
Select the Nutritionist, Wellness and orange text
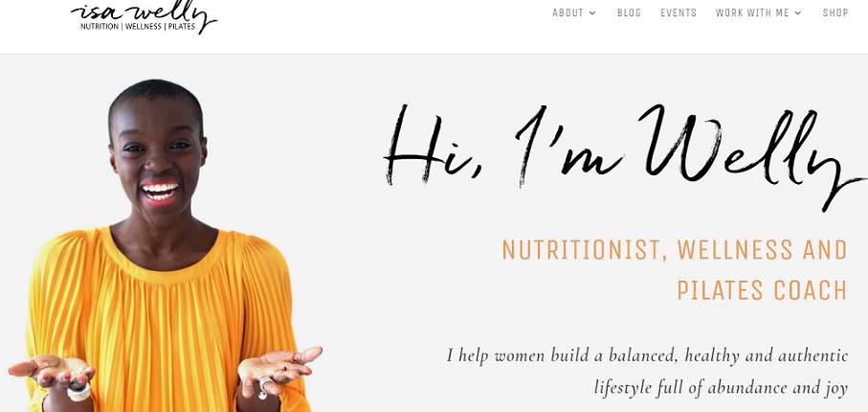click(x=675, y=249)
